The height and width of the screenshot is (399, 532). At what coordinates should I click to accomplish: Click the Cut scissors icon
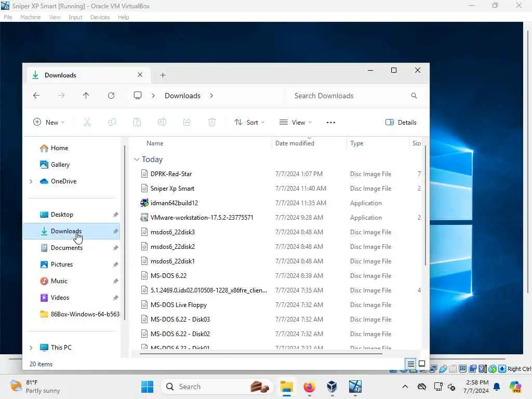pos(87,123)
